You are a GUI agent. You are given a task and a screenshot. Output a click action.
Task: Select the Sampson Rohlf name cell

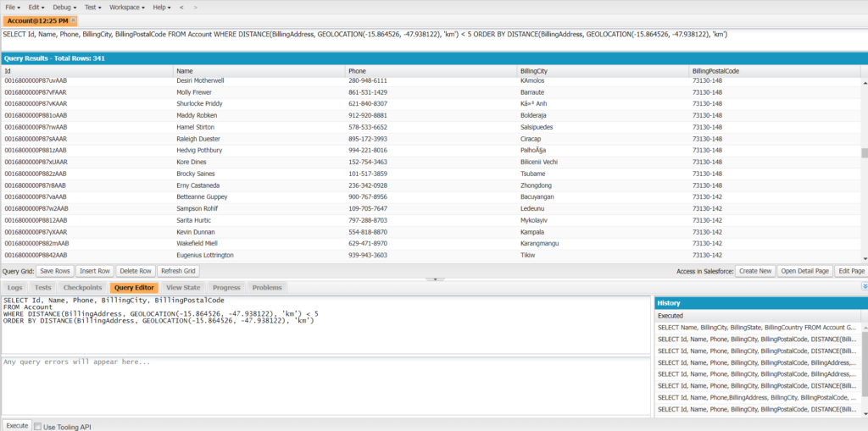[x=259, y=208]
